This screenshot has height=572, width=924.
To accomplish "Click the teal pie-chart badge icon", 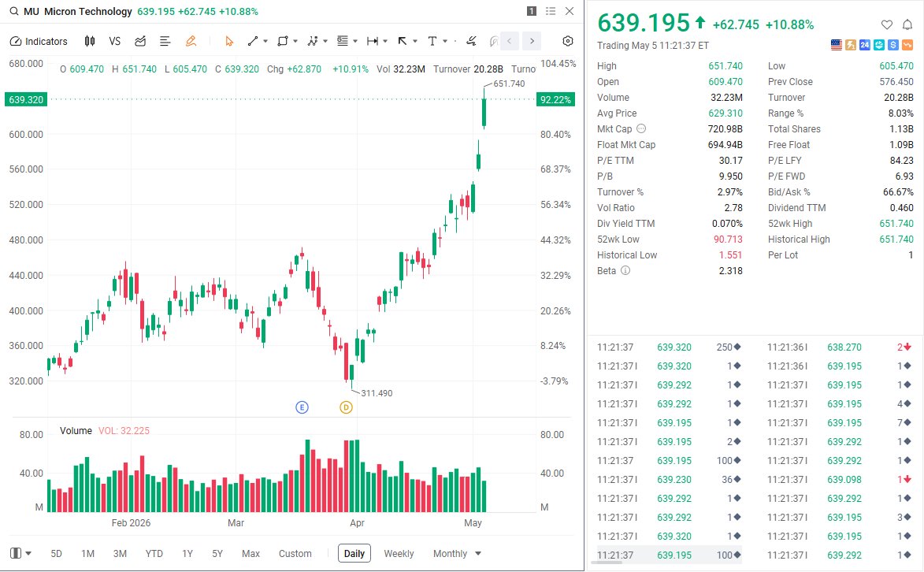I will click(878, 45).
